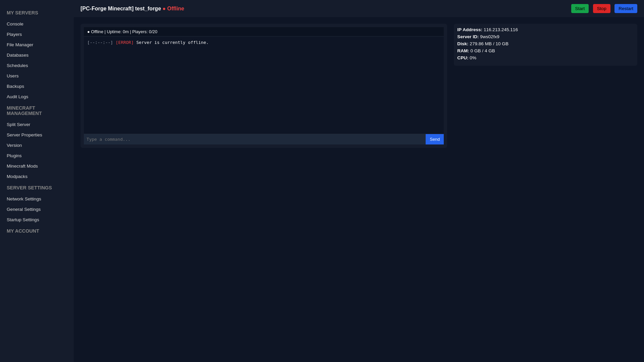Click the blue Restart button

[626, 9]
